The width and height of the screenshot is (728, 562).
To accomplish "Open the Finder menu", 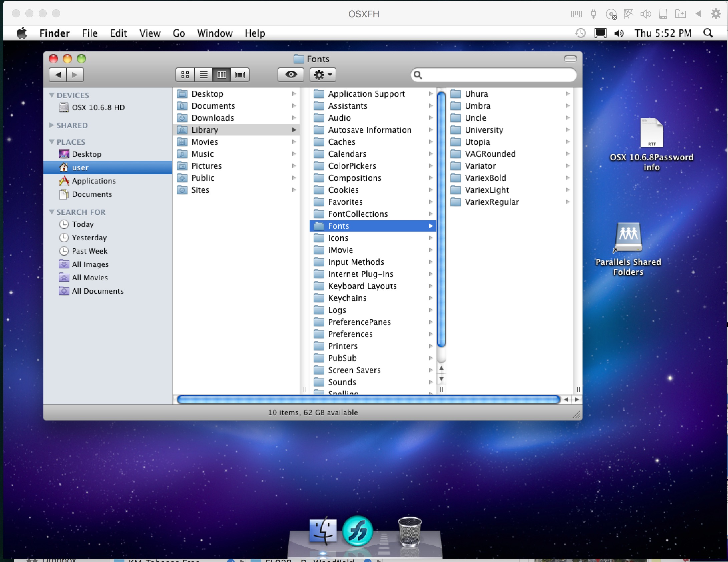I will click(x=54, y=33).
